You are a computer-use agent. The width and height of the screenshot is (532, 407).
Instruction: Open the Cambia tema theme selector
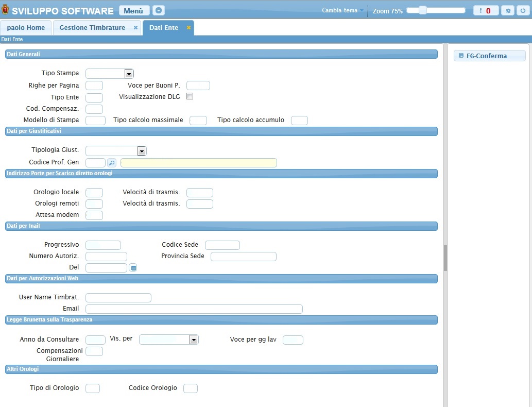pos(342,10)
